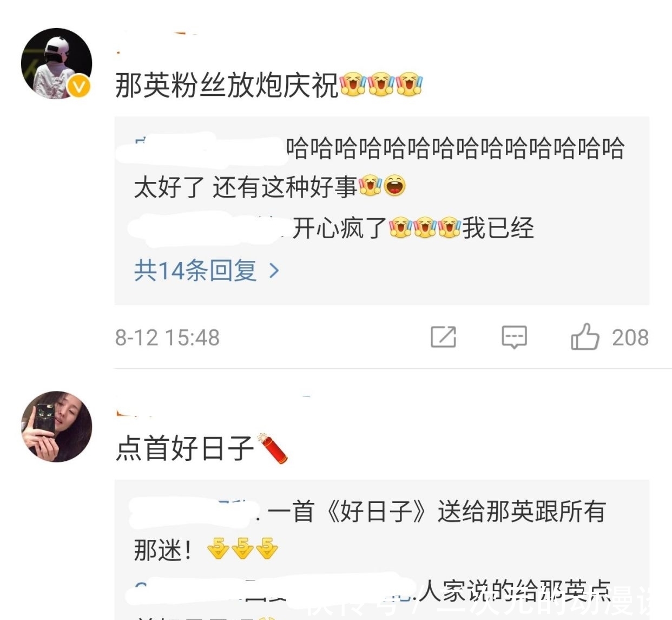This screenshot has width=672, height=620.
Task: Open the selfie avatar profile
Action: coord(56,426)
